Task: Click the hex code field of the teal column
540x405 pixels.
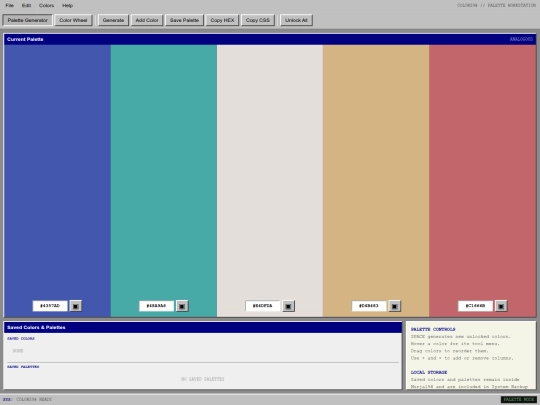Action: [156, 306]
